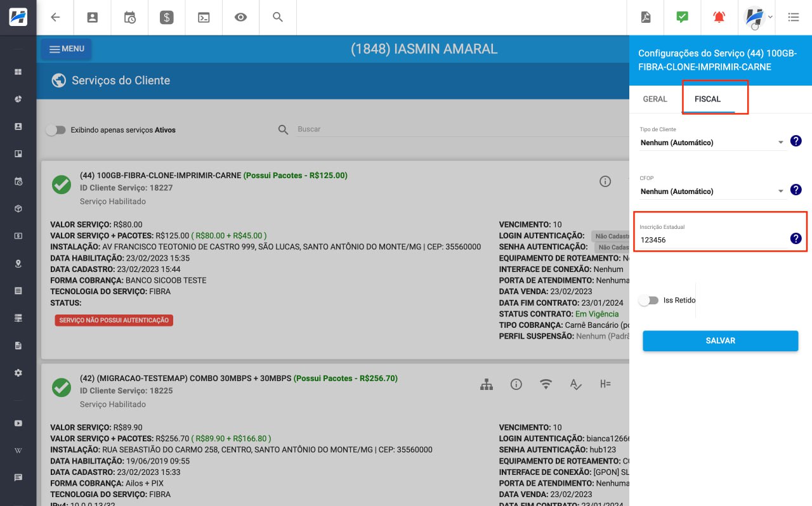Click info icon on 100GB-FIBRA-CLONE service card
The width and height of the screenshot is (812, 506).
tap(605, 181)
